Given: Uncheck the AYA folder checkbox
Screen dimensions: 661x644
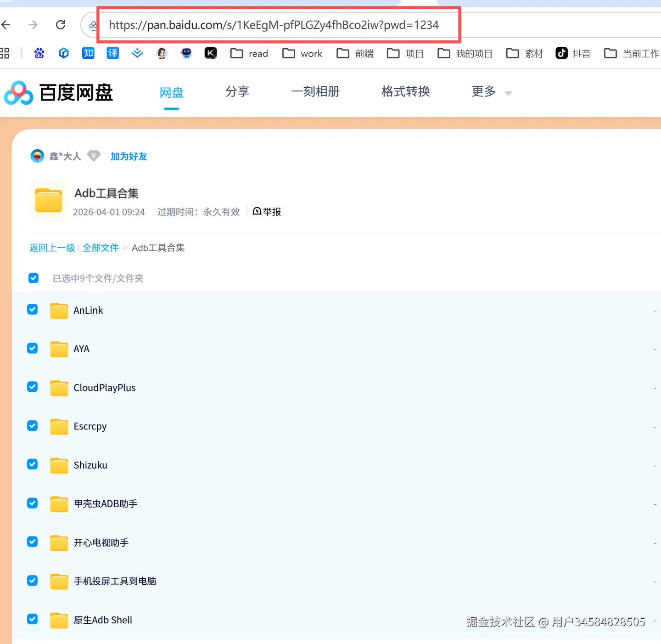Looking at the screenshot, I should [32, 348].
